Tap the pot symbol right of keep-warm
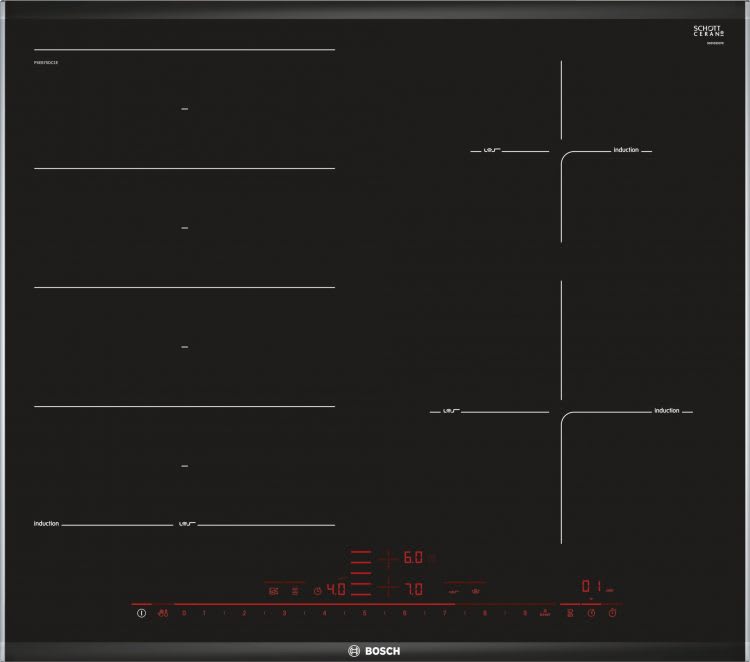 [475, 592]
